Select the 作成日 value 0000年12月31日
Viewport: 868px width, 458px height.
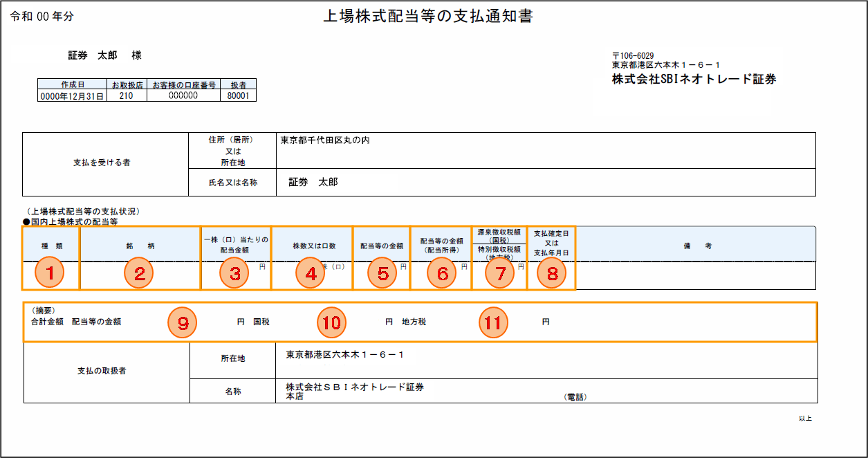[73, 97]
